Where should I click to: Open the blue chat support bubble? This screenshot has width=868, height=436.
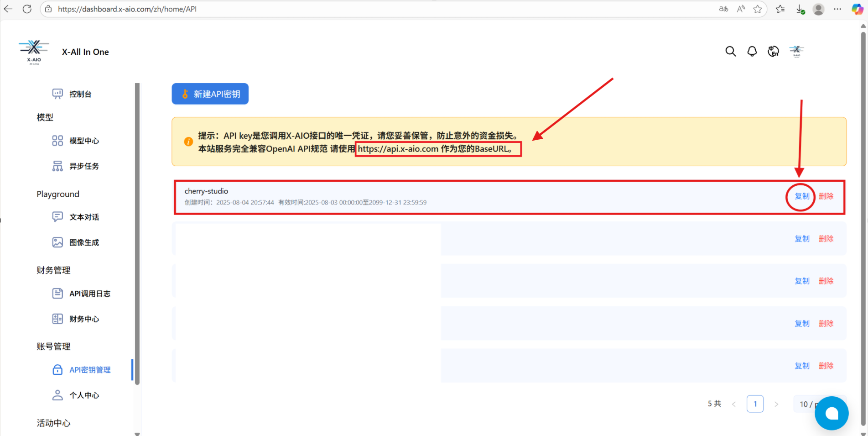[832, 413]
